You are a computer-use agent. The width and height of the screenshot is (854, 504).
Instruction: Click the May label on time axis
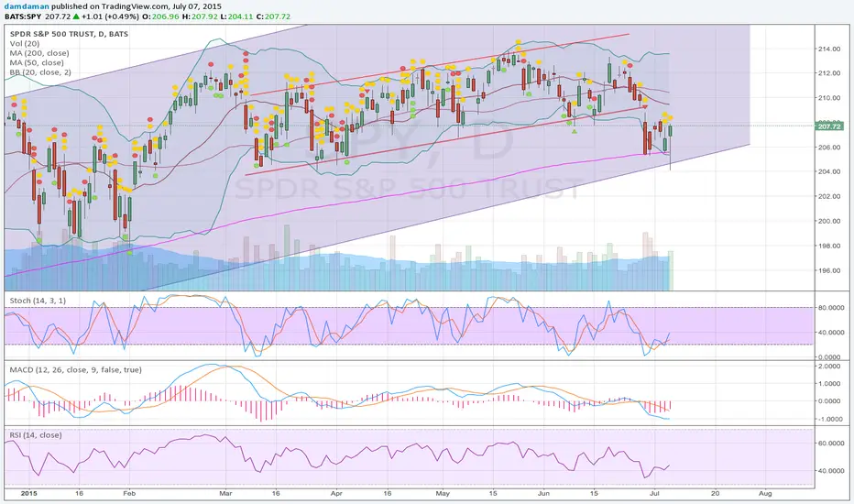[x=443, y=493]
